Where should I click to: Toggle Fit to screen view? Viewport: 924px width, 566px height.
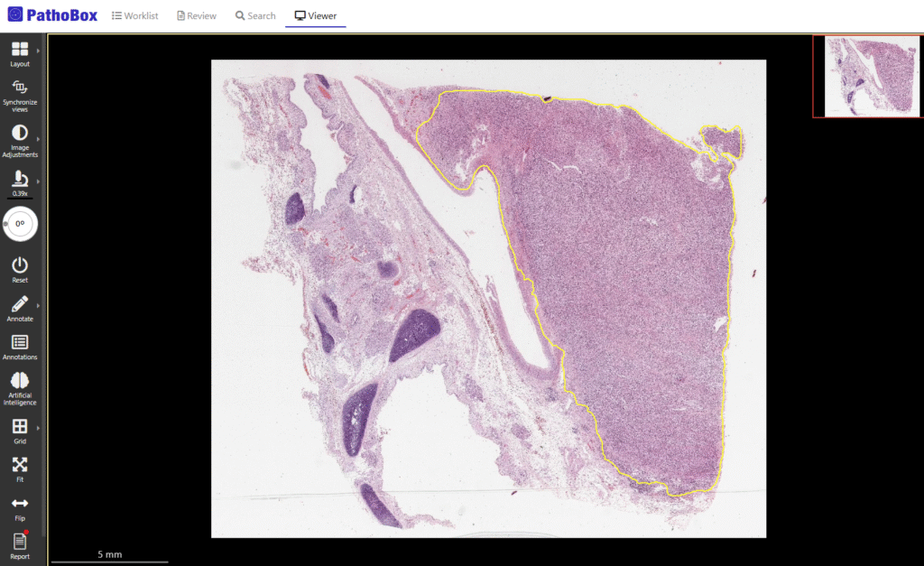point(18,466)
